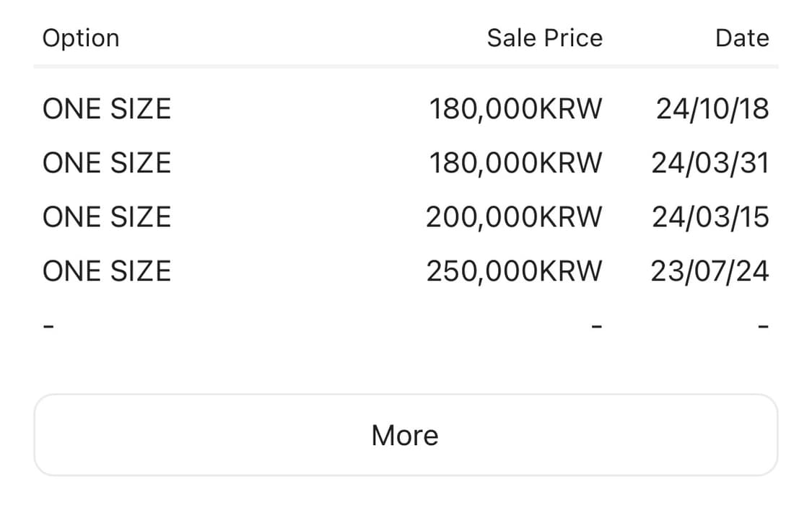Select the 24/03/31 date entry
This screenshot has width=812, height=518.
pyautogui.click(x=710, y=163)
